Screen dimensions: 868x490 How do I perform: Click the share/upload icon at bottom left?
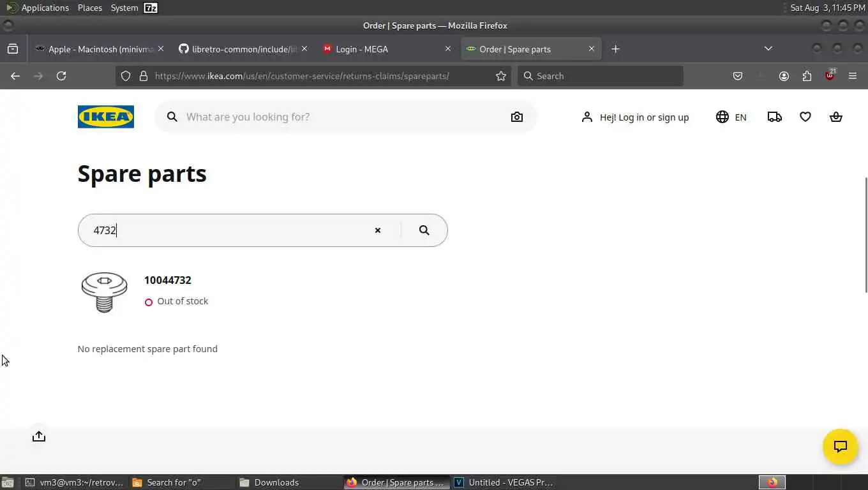tap(39, 436)
